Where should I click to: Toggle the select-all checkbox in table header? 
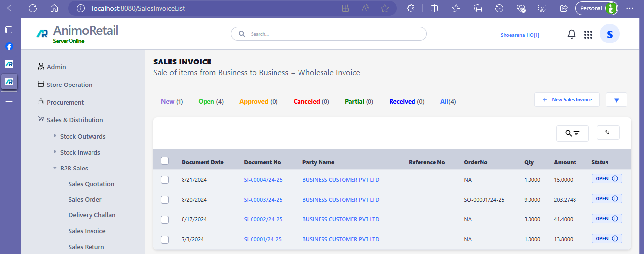click(x=165, y=161)
